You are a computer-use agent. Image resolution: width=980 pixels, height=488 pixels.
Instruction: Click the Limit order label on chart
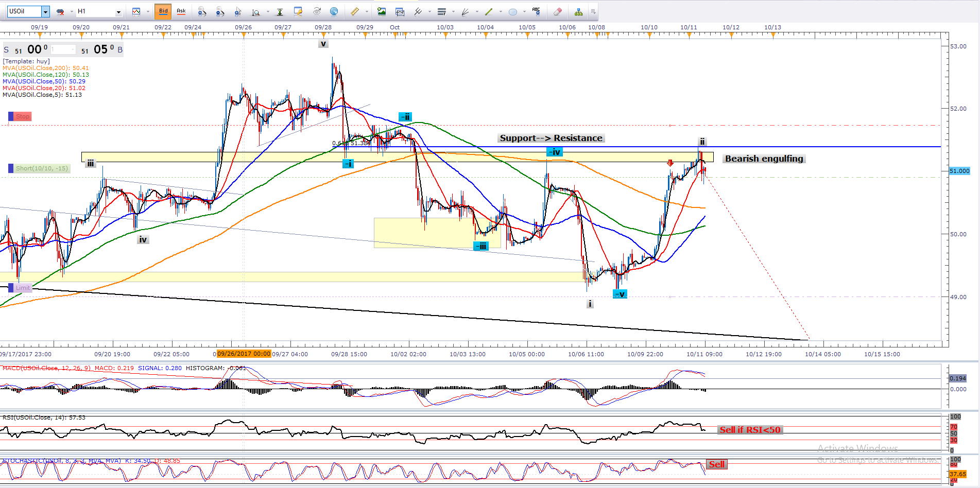23,288
